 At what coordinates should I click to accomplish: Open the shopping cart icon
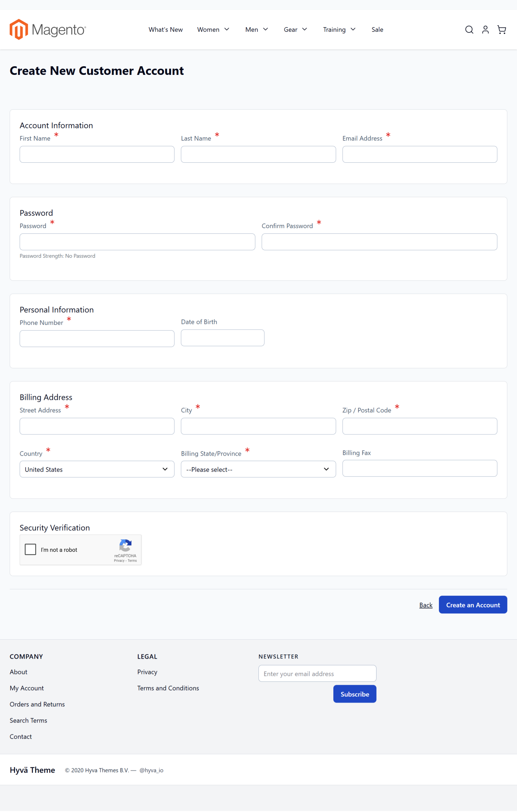coord(501,30)
